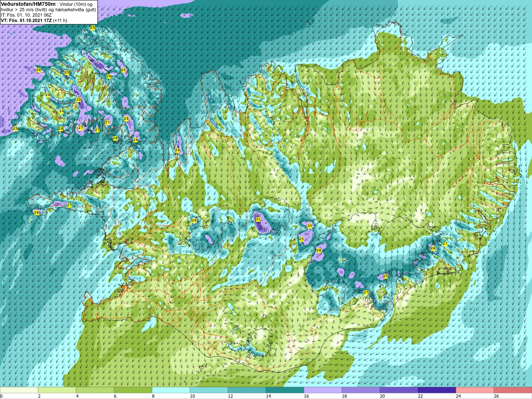Click the legend scale number 18
The height and width of the screenshot is (399, 532).
coord(344,396)
